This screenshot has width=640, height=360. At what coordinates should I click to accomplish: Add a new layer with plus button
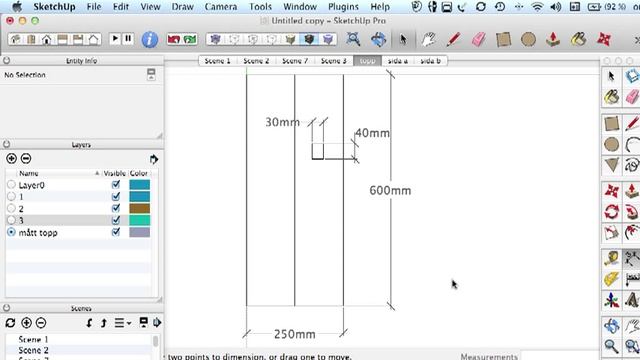(x=11, y=158)
